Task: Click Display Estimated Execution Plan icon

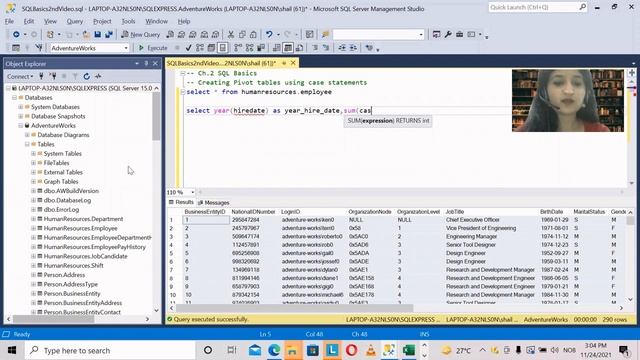Action: click(x=200, y=48)
